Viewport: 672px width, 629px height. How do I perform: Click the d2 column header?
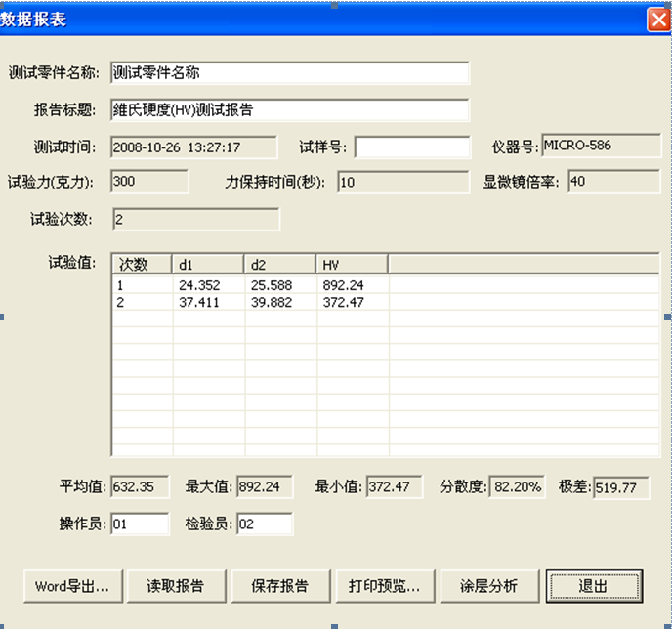(279, 264)
